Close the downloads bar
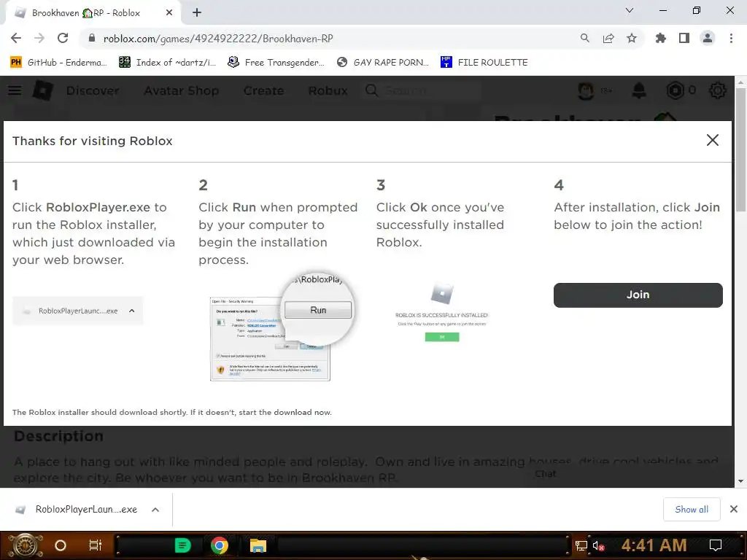 (734, 509)
